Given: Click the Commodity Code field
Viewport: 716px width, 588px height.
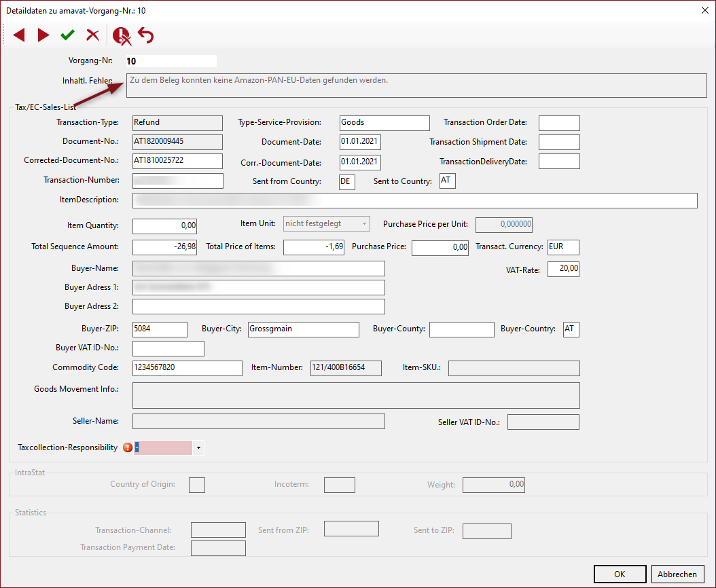Looking at the screenshot, I should pos(187,368).
